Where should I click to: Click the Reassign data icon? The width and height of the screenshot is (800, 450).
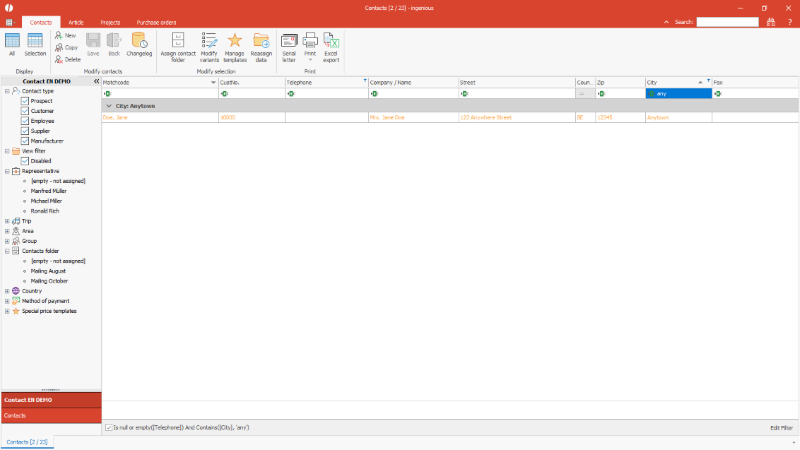[x=261, y=45]
